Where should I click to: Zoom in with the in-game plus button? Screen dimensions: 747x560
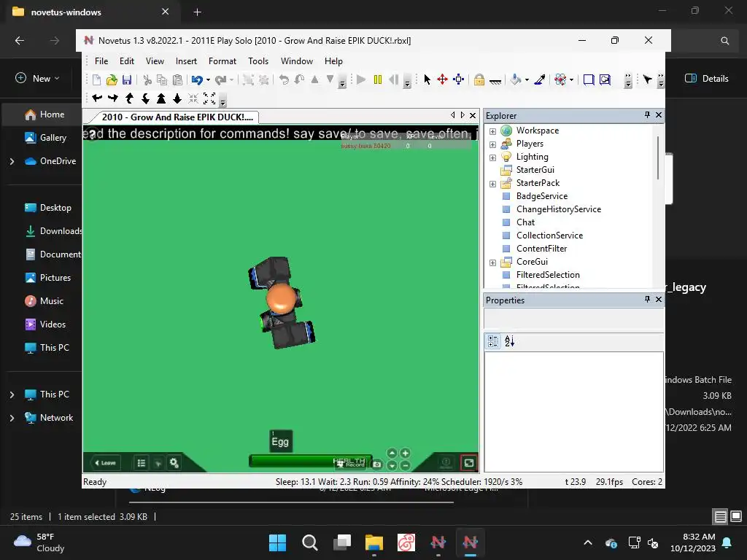(405, 454)
